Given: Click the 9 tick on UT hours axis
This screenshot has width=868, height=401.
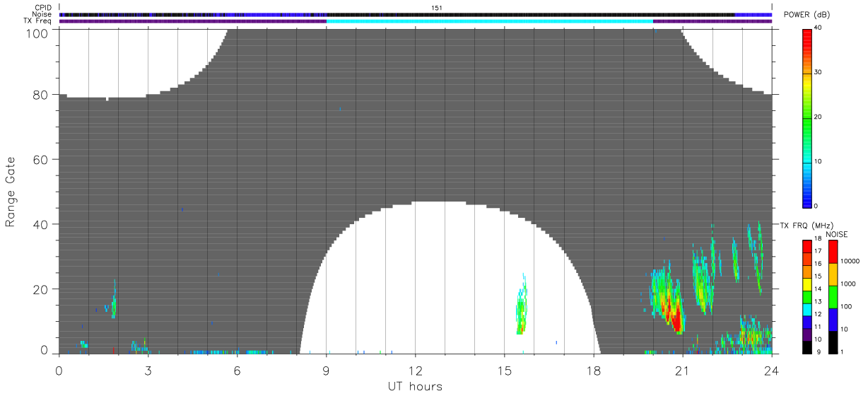Looking at the screenshot, I should [x=326, y=370].
